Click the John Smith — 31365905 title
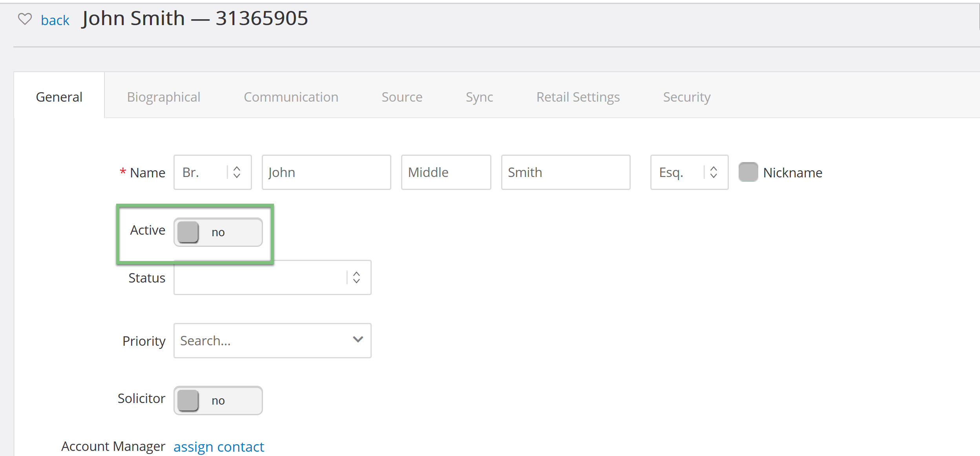Screen dimensions: 980x456 [195, 18]
